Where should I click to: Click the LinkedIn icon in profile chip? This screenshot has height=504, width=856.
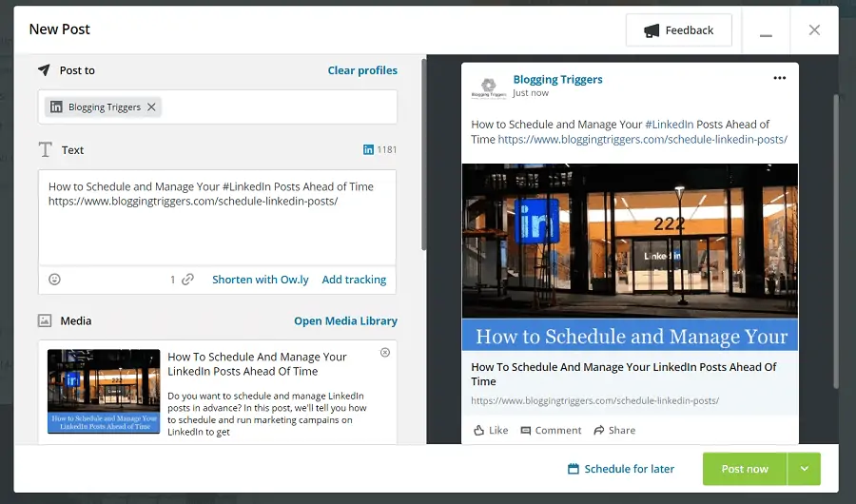56,107
